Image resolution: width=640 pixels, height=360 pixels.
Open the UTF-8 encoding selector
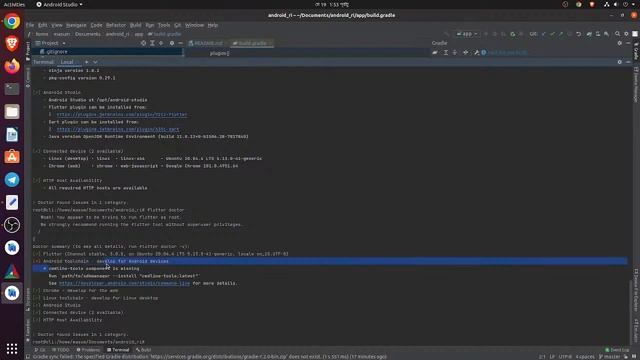[565, 357]
